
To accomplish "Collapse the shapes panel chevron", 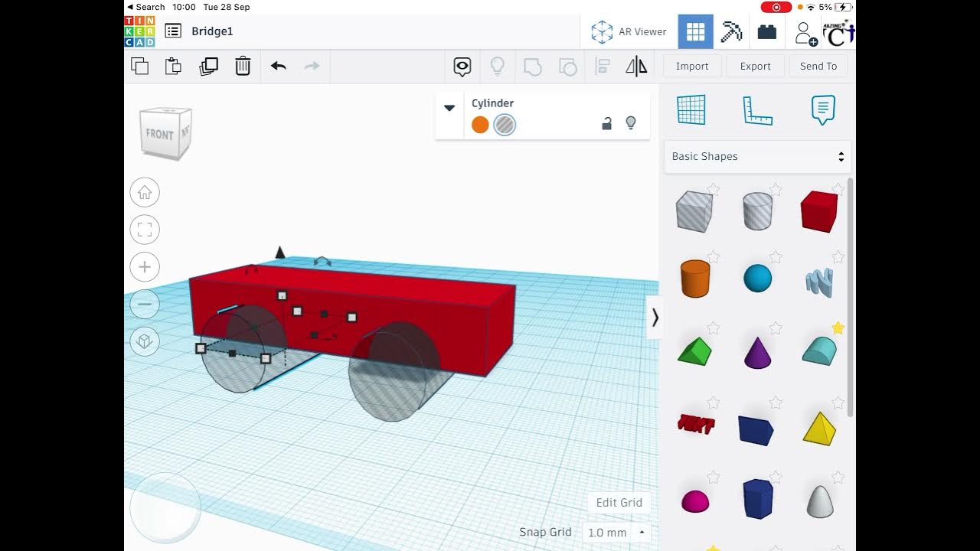I will (x=655, y=318).
